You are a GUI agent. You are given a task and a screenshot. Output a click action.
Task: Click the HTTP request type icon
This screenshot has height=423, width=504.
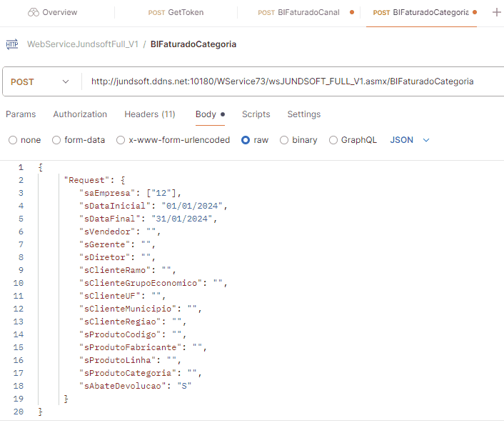[x=12, y=44]
